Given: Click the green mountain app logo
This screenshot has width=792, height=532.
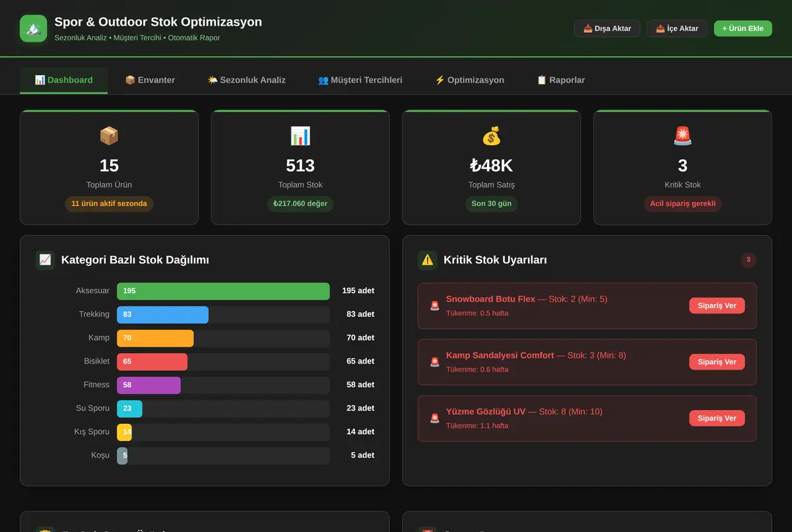Looking at the screenshot, I should [x=34, y=28].
